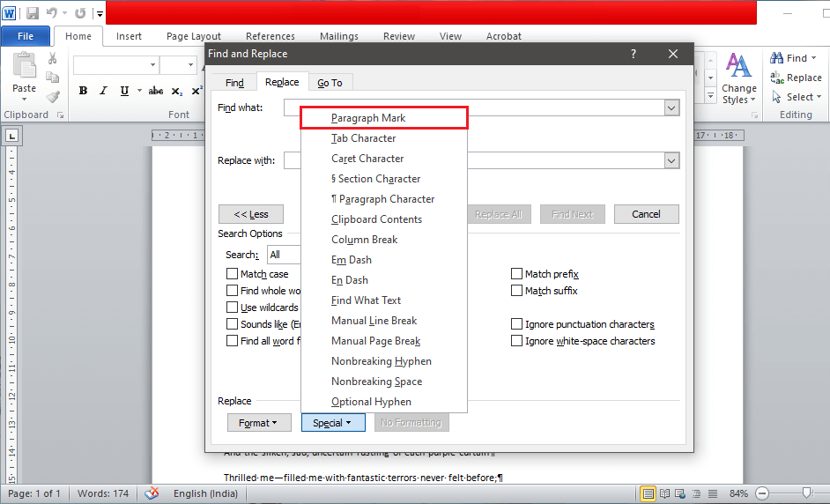Open the Replace with dropdown arrow
830x504 pixels.
click(x=671, y=160)
